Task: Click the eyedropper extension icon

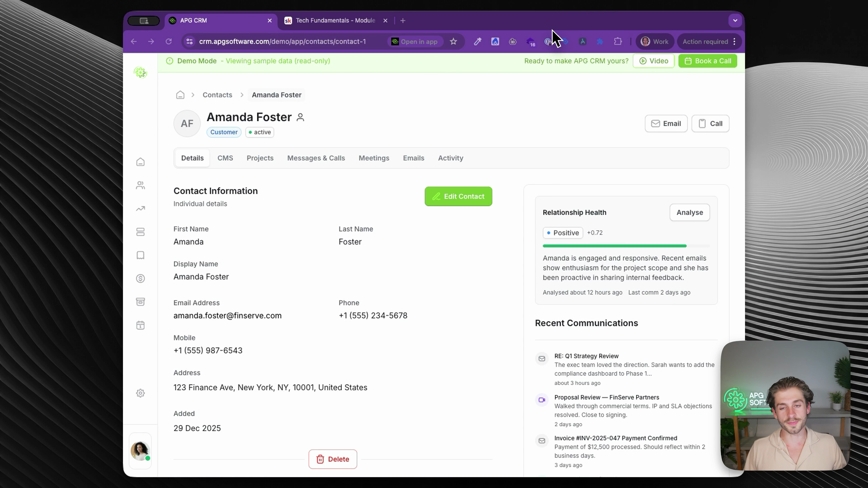Action: [477, 41]
